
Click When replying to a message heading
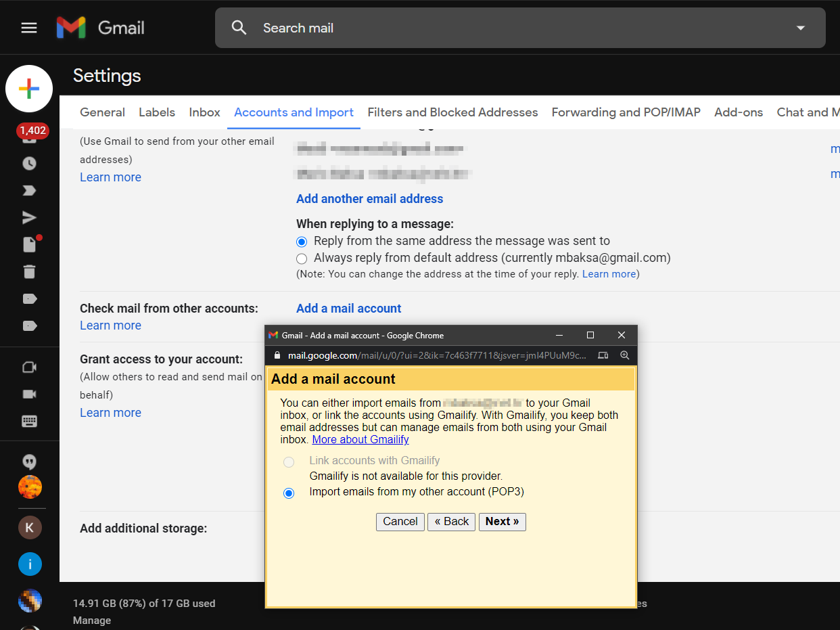pos(375,224)
